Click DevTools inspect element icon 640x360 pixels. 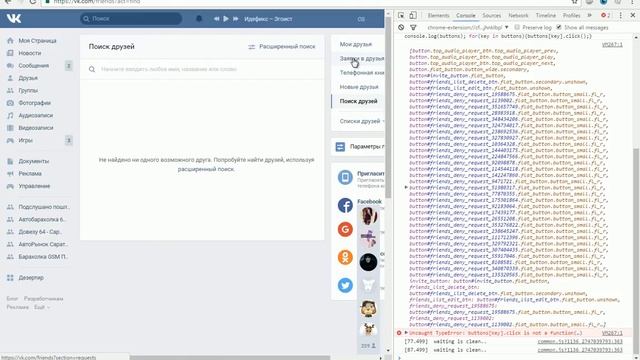pyautogui.click(x=401, y=16)
